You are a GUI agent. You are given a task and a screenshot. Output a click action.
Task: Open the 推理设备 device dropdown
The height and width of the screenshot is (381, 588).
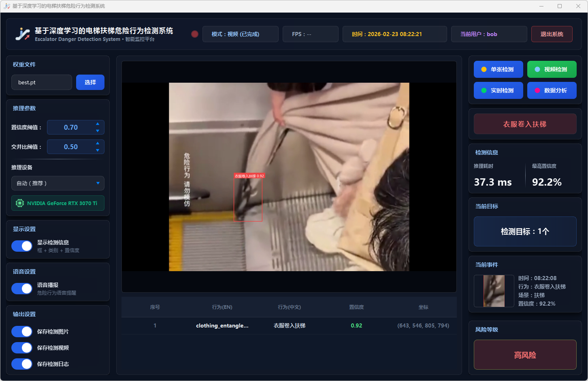[58, 183]
